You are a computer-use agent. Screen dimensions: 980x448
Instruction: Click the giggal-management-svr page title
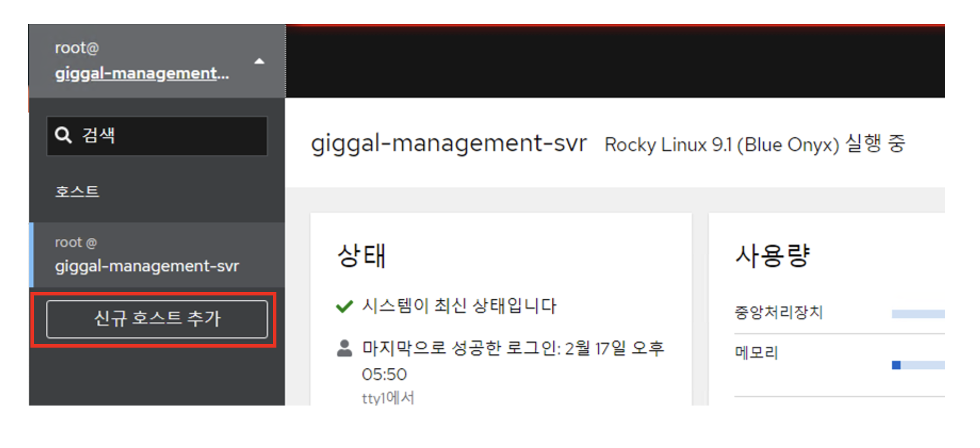click(x=449, y=143)
